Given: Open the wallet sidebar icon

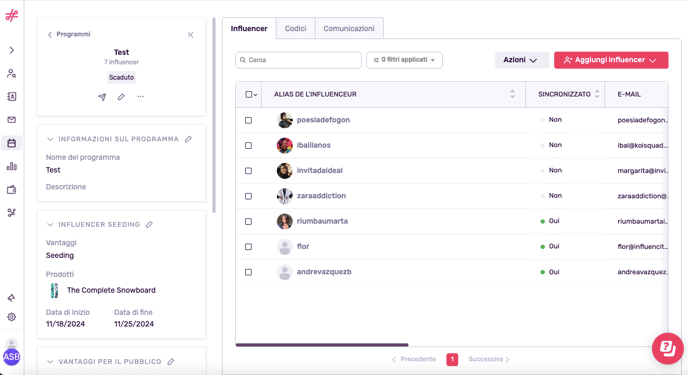Looking at the screenshot, I should coord(12,189).
